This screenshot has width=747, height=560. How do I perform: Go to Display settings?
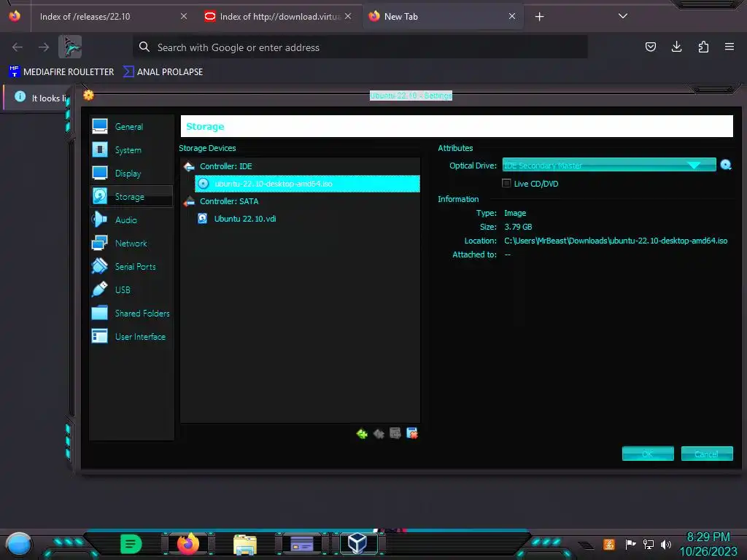tap(131, 174)
